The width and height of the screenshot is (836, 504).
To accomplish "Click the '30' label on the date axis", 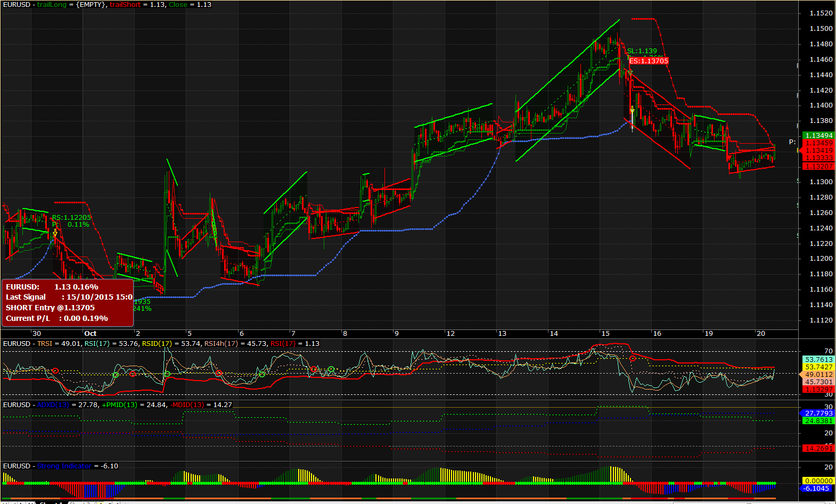I will (36, 334).
